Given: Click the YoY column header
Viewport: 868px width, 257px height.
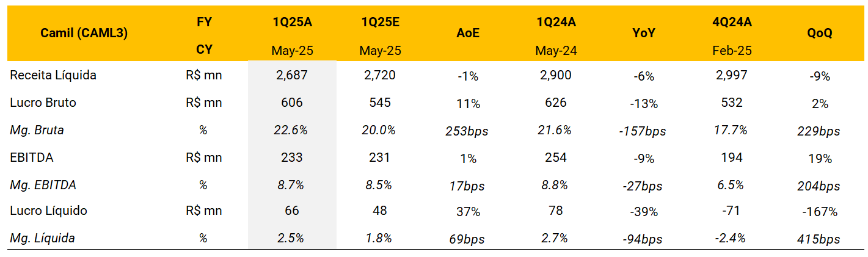Looking at the screenshot, I should (644, 34).
